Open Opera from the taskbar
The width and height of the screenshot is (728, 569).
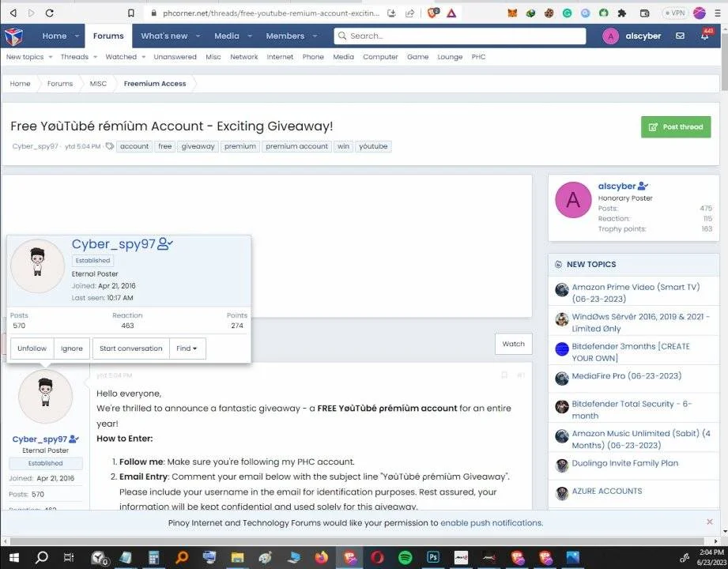point(377,557)
